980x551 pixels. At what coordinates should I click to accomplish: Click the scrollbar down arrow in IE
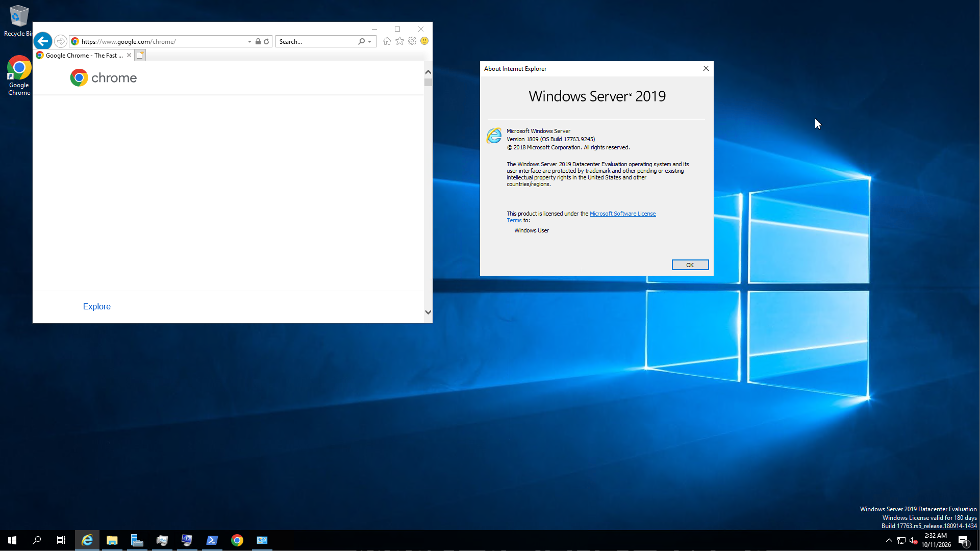click(x=428, y=312)
